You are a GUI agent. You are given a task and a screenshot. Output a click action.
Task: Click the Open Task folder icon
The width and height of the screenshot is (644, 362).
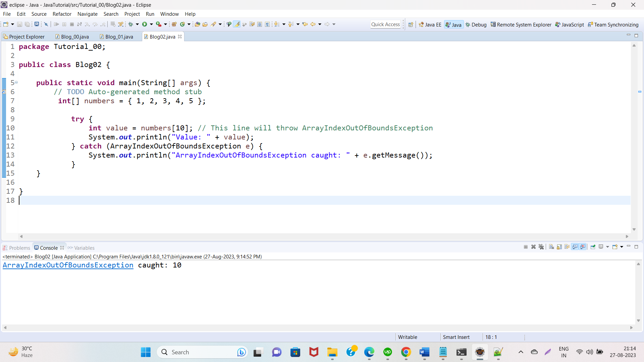[x=205, y=24]
